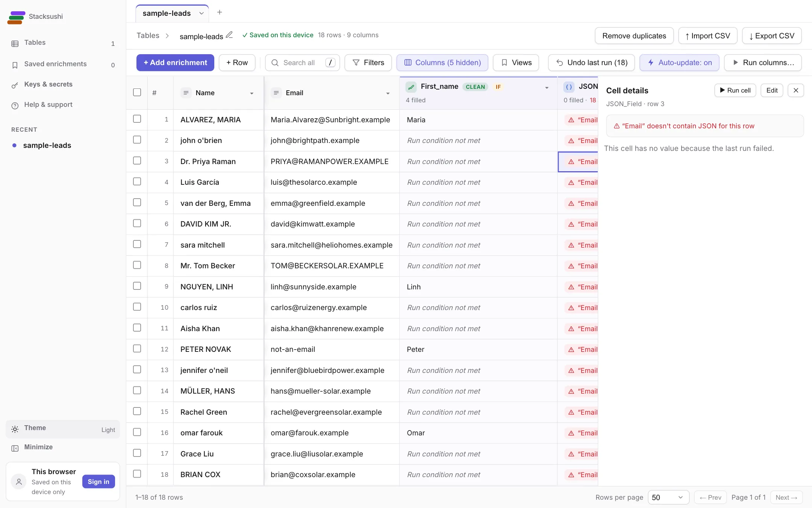Screen dimensions: 812x508
Task: Open Help & support in the sidebar
Action: coord(63,105)
